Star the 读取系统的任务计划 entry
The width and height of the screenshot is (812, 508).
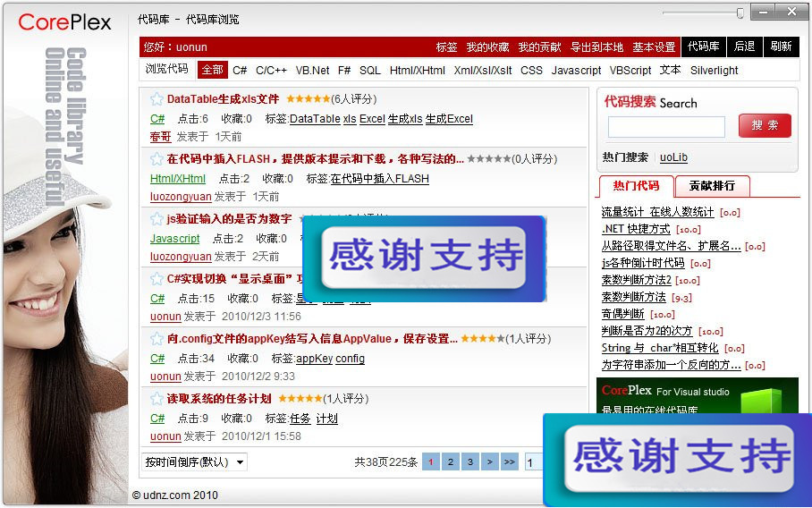[156, 399]
